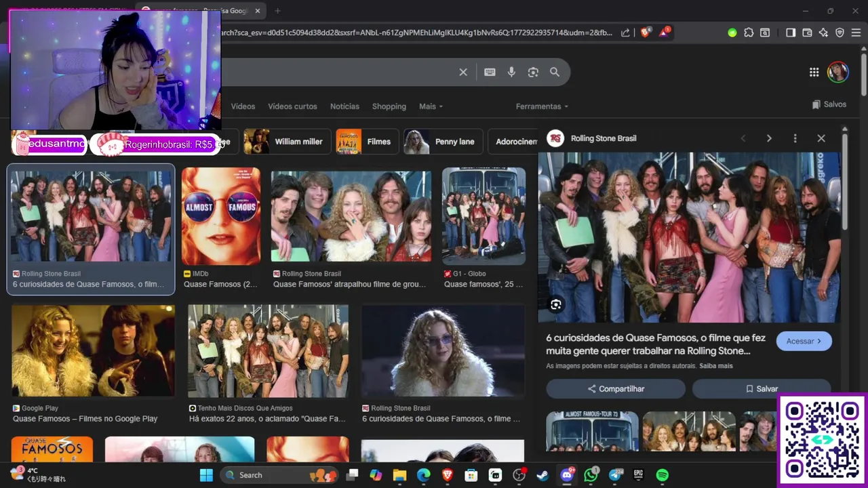Open the Salvos saved items link

(829, 104)
